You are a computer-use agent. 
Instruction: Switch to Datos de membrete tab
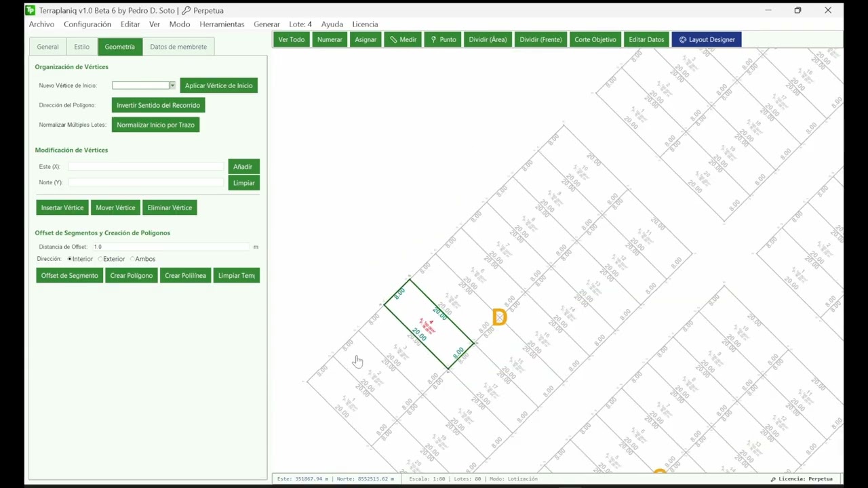coord(178,47)
